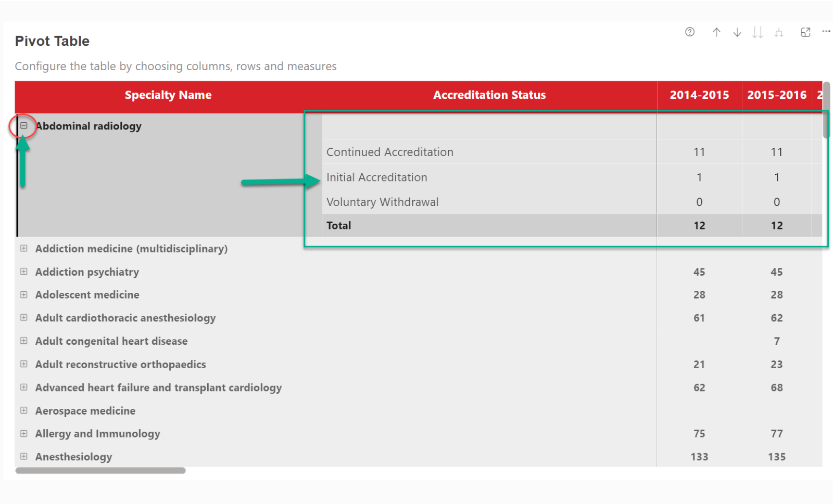The height and width of the screenshot is (504, 833).
Task: Click the vertical scrollbar thumb
Action: [x=826, y=110]
